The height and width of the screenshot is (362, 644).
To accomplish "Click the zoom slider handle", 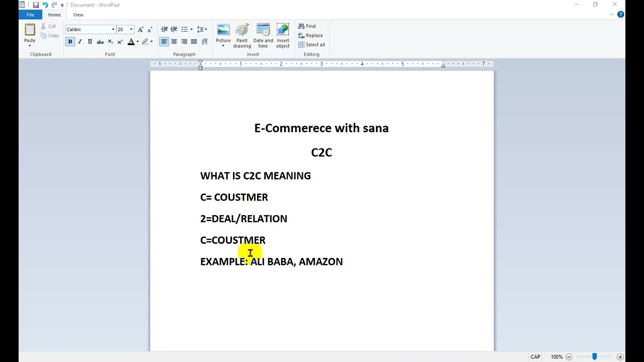I will 594,357.
